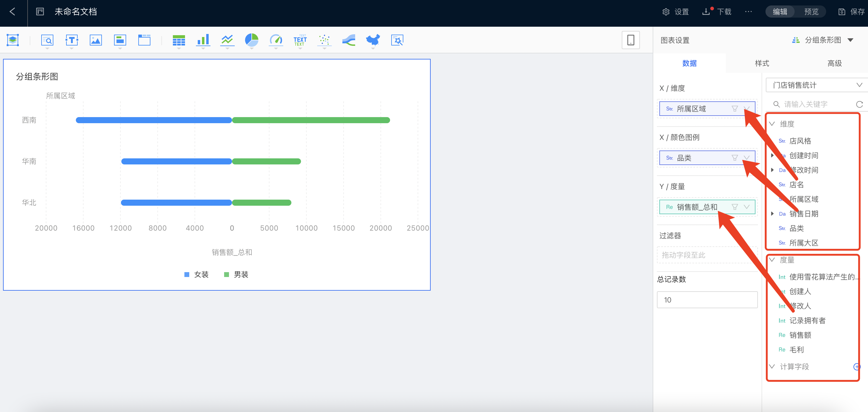Switch to 编辑 edit mode
The image size is (868, 412).
(x=780, y=12)
